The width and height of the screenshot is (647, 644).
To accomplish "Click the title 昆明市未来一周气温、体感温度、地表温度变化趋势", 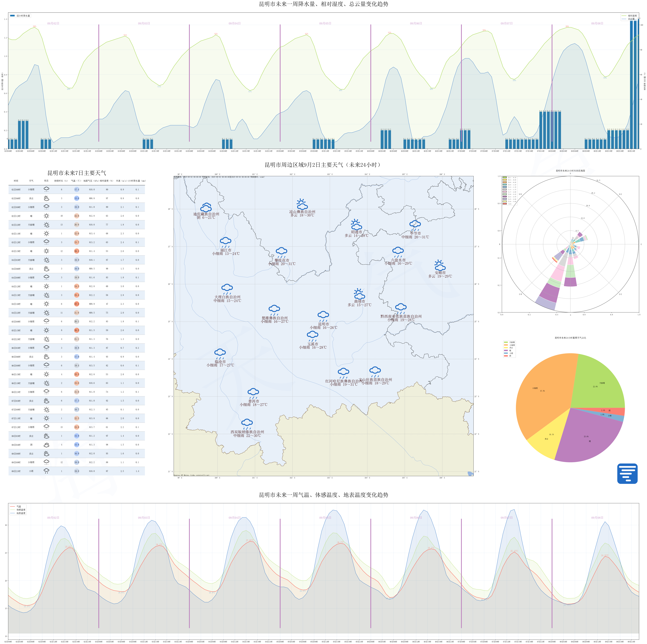I will click(323, 495).
